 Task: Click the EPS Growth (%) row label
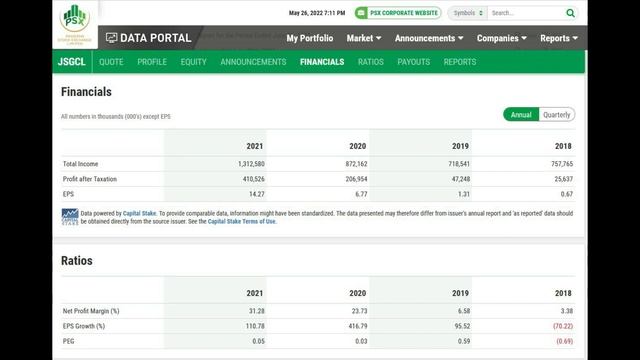pos(84,326)
